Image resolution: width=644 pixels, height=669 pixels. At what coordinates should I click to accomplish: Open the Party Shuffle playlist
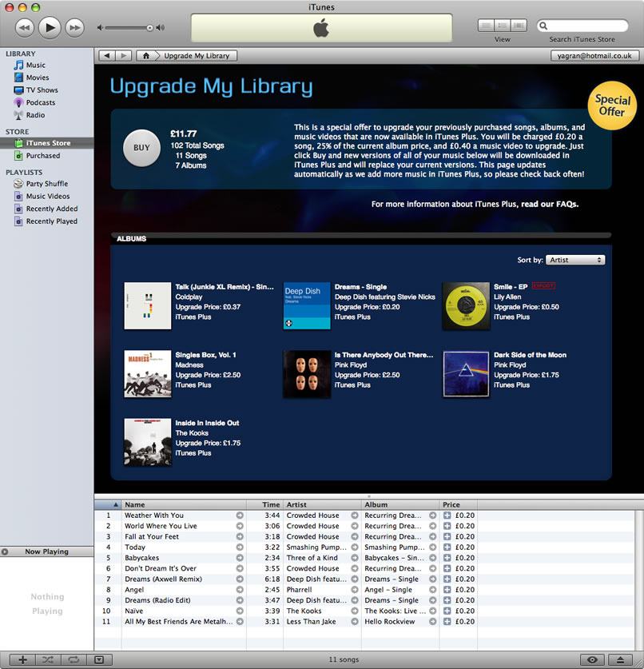click(46, 184)
